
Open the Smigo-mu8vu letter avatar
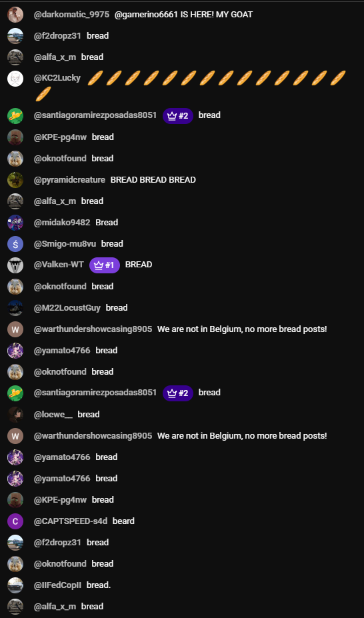click(x=15, y=243)
